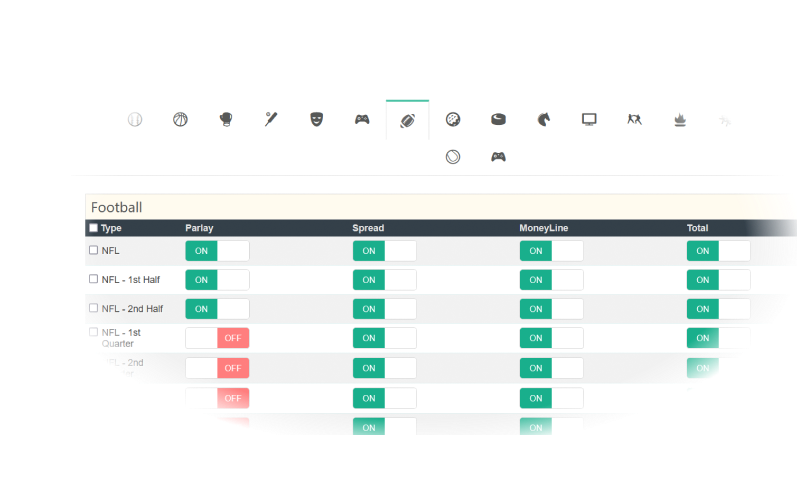Image resolution: width=797 pixels, height=484 pixels.
Task: Click the NFL - 1st Quarter row label
Action: 121,338
